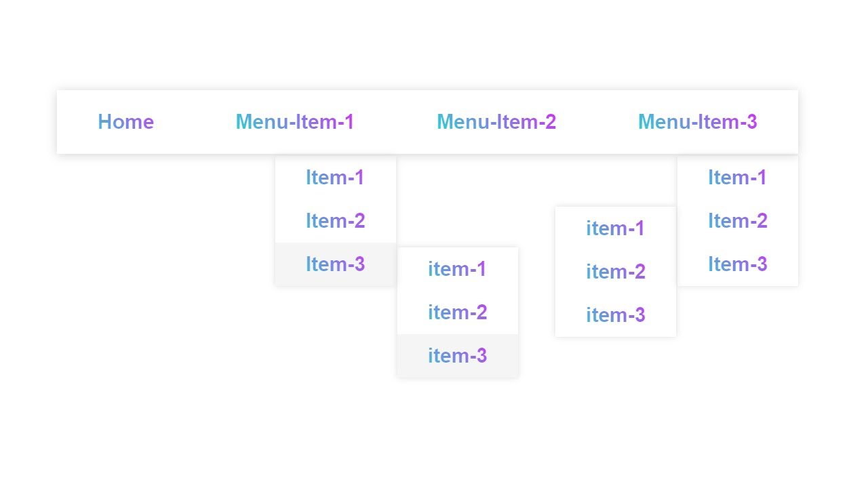
Task: Go to Home in the navbar
Action: pyautogui.click(x=125, y=122)
